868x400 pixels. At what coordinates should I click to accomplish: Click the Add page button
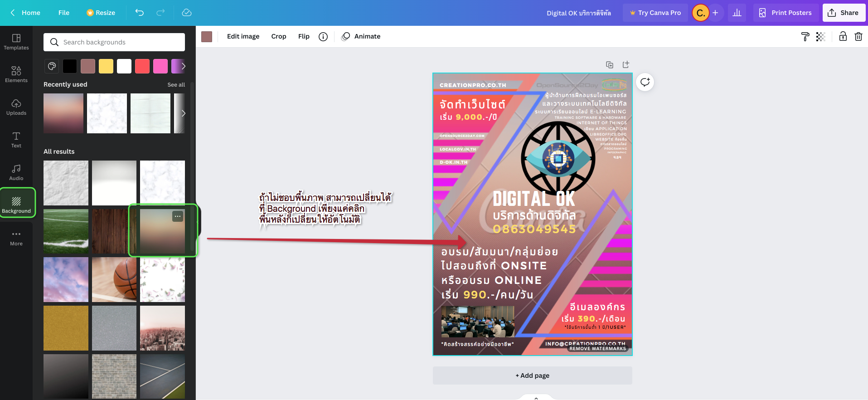pyautogui.click(x=532, y=376)
